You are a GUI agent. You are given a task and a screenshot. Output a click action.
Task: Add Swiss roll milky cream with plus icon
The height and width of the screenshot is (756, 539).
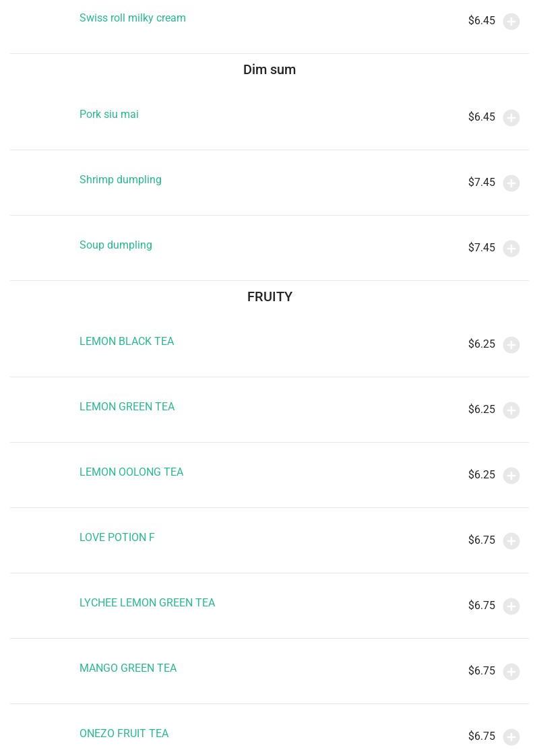[511, 22]
